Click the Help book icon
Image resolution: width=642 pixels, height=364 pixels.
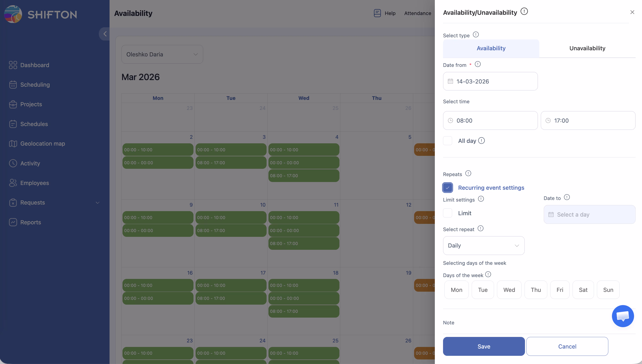click(377, 13)
